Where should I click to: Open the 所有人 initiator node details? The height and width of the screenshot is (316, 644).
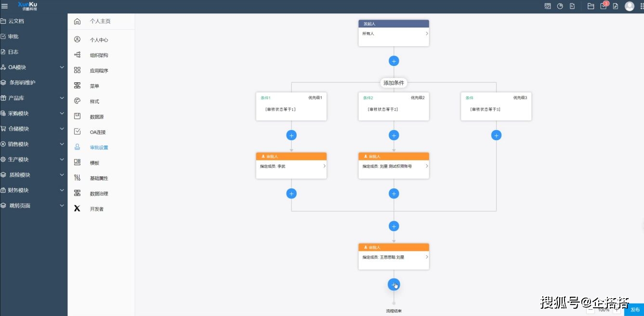coord(394,33)
